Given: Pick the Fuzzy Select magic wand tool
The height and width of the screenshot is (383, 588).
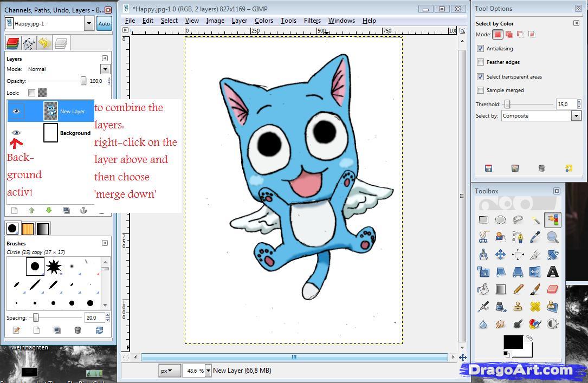Looking at the screenshot, I should [535, 220].
